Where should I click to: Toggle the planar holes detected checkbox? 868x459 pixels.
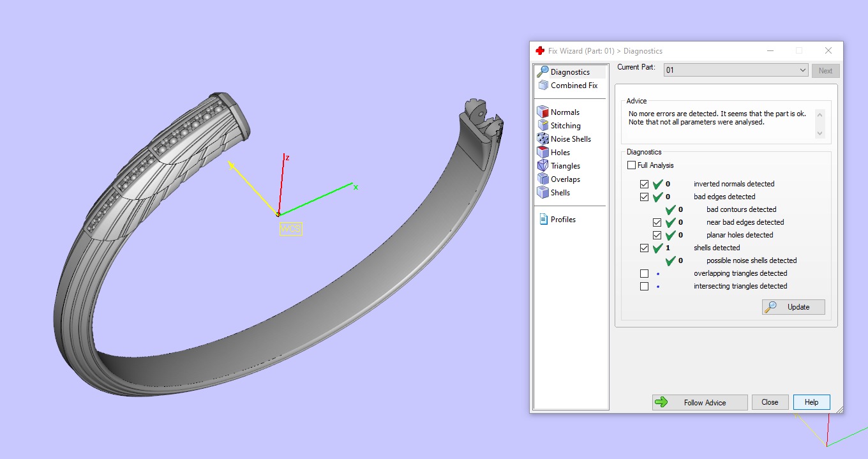click(657, 235)
